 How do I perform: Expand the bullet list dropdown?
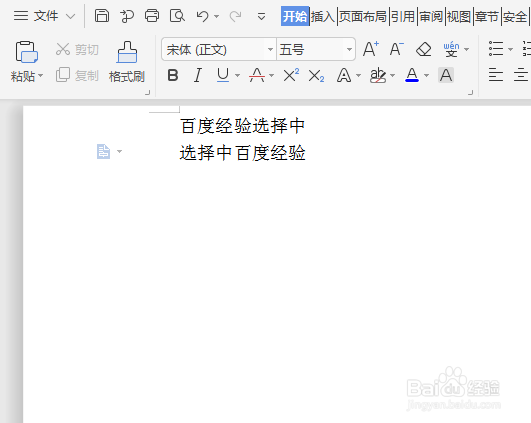pyautogui.click(x=510, y=49)
